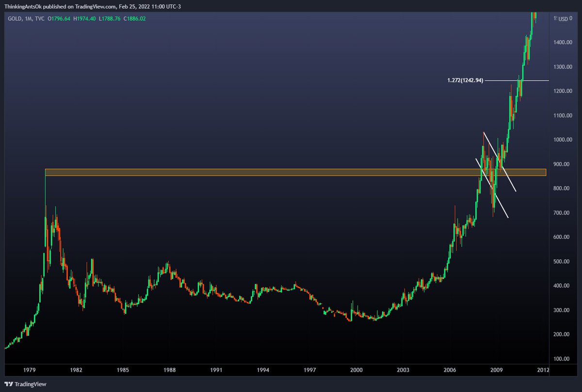Select the lower white descending channel line
This screenshot has width=582, height=392.
(492, 188)
